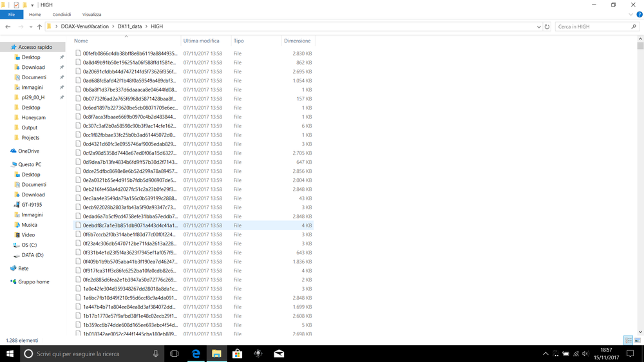The height and width of the screenshot is (362, 644).
Task: Show hidden system tray icons
Action: click(x=545, y=354)
